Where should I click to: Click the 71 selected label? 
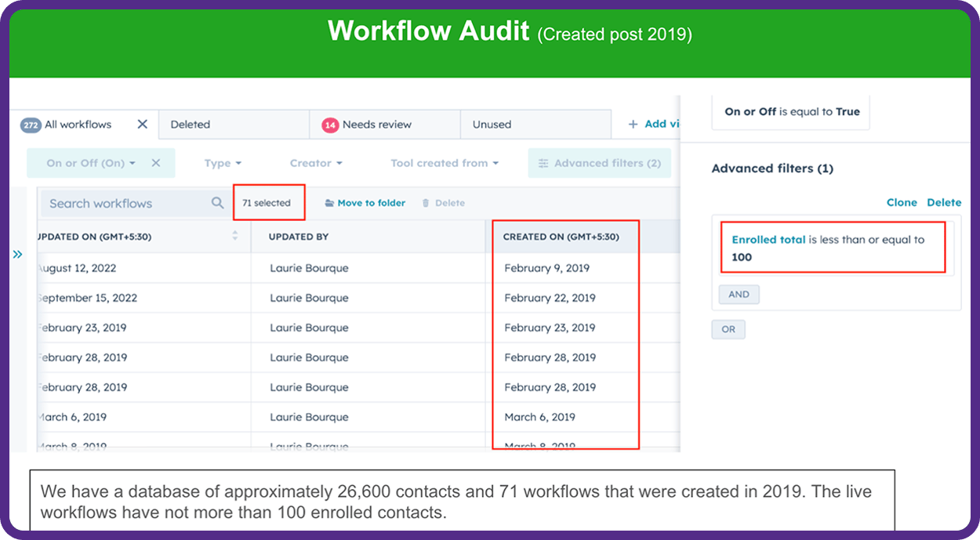coord(267,203)
